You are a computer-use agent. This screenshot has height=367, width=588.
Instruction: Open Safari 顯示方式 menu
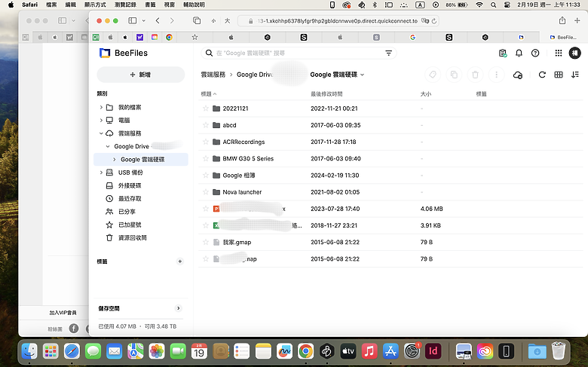pos(95,5)
